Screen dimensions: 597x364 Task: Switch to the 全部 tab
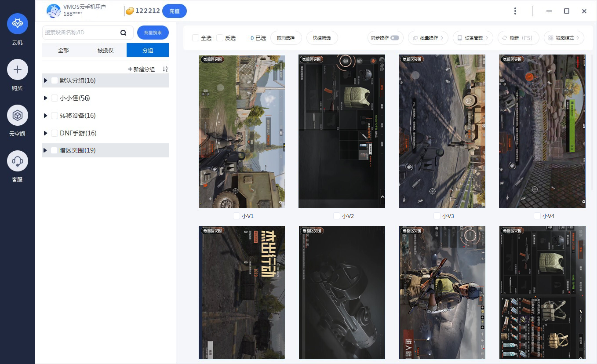tap(63, 50)
